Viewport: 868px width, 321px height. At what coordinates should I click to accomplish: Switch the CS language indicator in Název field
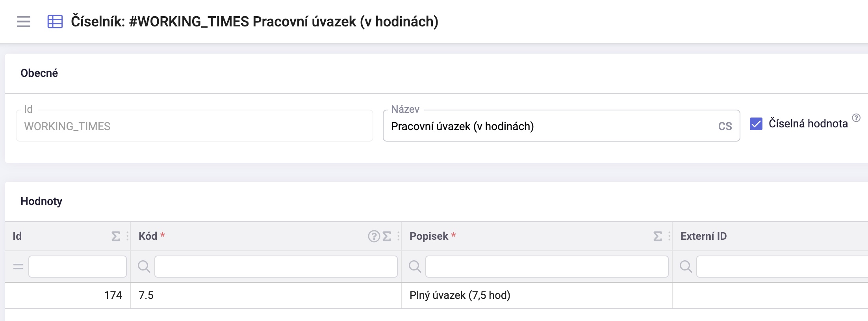pos(725,126)
